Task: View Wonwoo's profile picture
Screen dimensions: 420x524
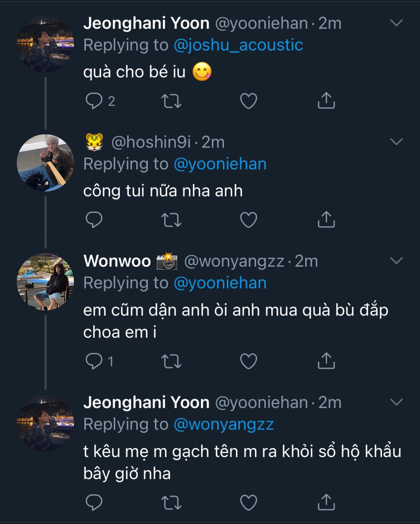Action: 45,282
